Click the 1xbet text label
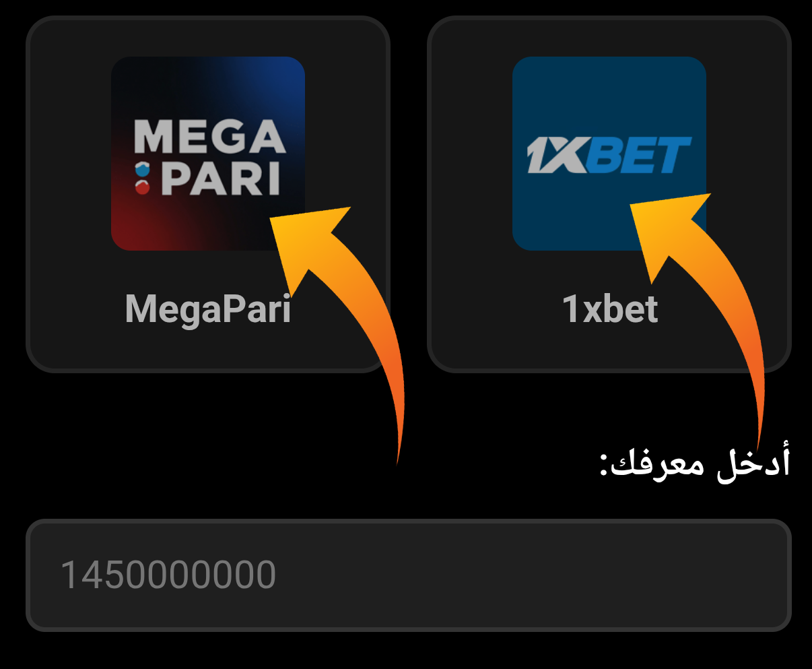The image size is (812, 669). pyautogui.click(x=609, y=309)
